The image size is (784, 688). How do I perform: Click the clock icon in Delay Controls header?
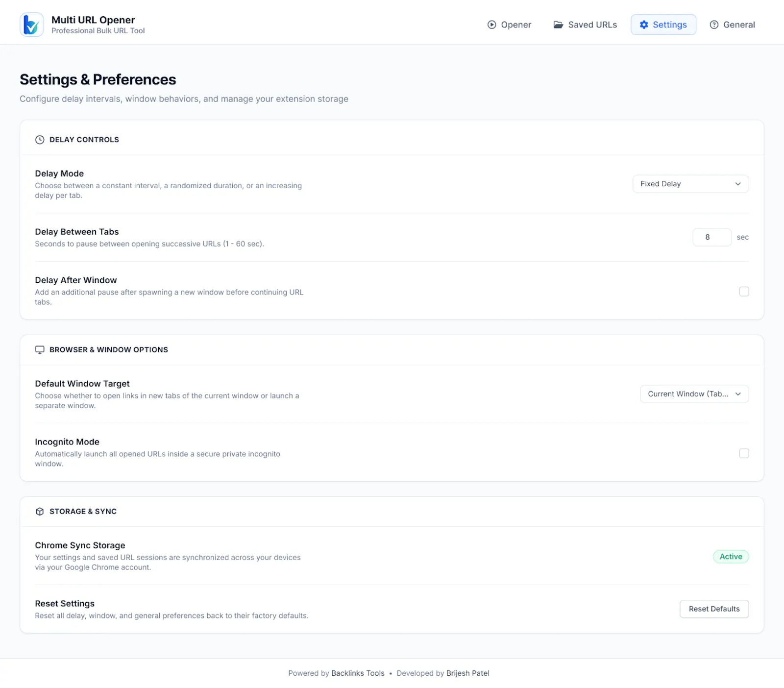tap(40, 140)
